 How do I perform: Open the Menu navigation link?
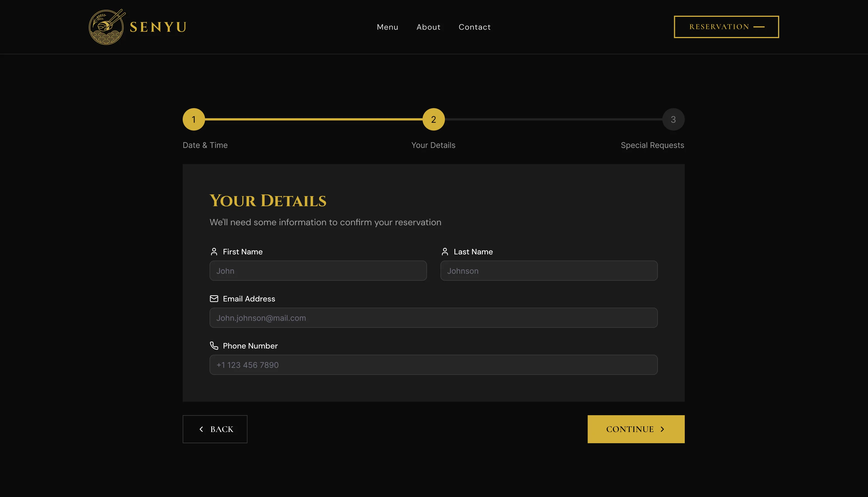387,27
